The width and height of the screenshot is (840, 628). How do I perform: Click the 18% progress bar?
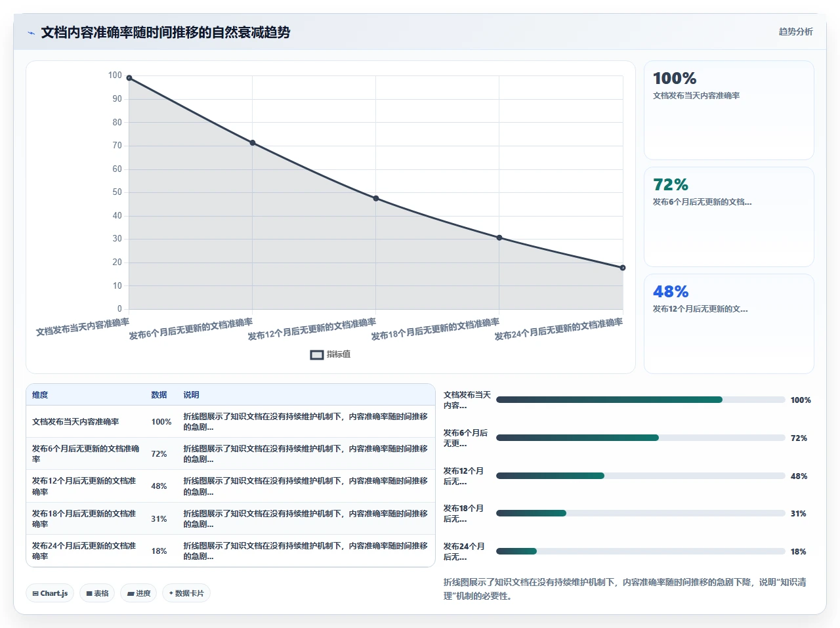pos(640,551)
